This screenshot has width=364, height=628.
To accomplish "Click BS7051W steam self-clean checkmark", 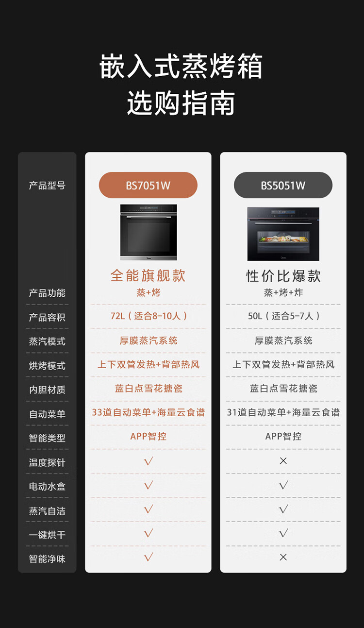I will 149,509.
